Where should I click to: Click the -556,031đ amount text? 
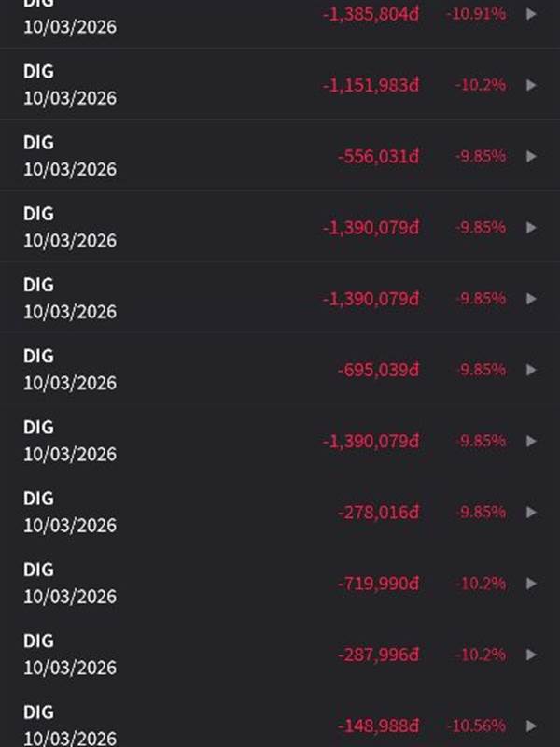pyautogui.click(x=378, y=156)
